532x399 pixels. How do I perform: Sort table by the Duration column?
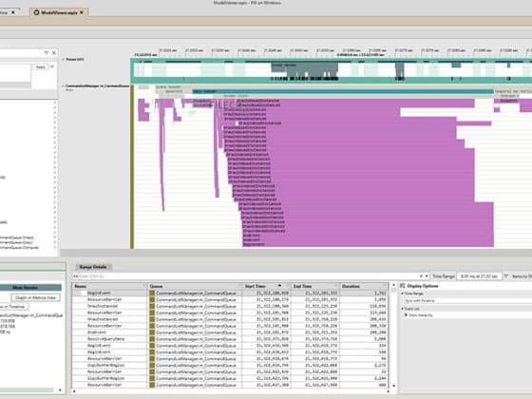363,286
